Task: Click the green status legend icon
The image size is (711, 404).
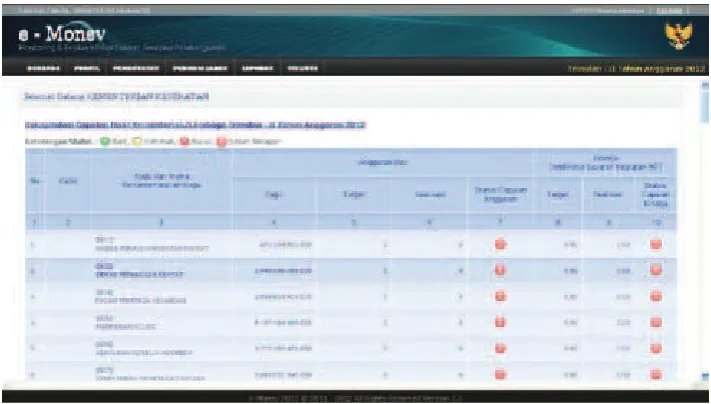Action: [105, 141]
